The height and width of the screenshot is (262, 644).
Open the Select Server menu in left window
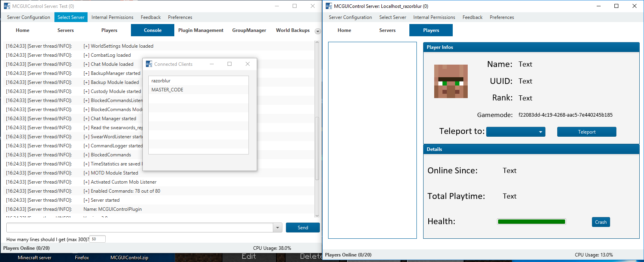pyautogui.click(x=71, y=17)
